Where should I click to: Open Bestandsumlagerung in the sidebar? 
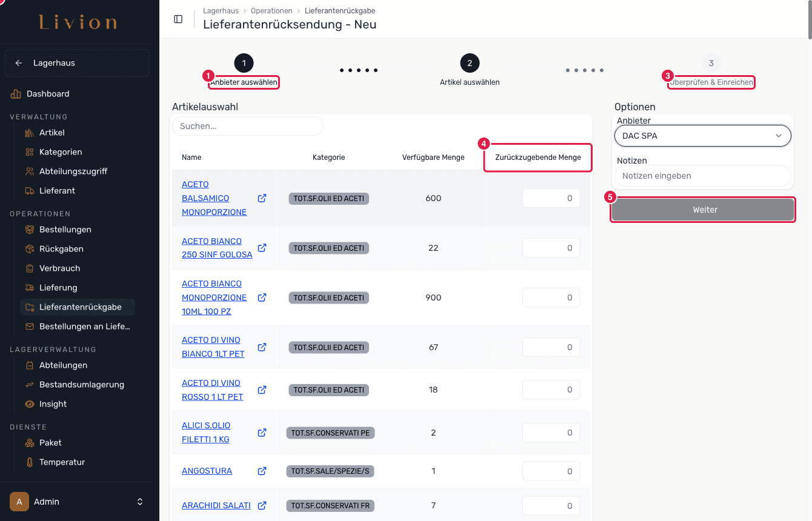pyautogui.click(x=82, y=385)
